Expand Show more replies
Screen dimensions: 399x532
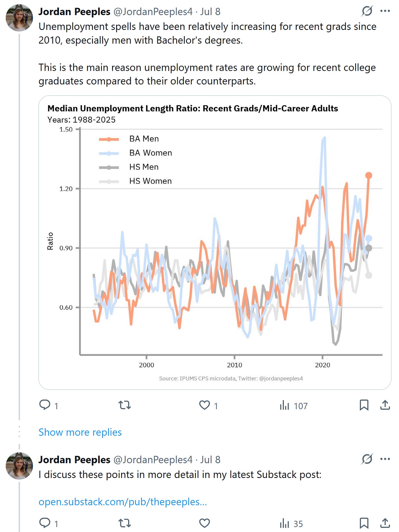click(80, 432)
